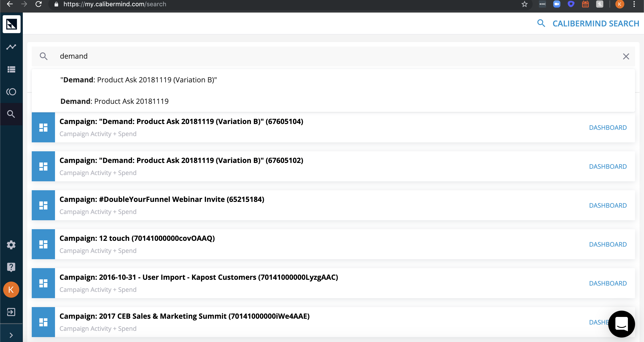Open dashboard icon for #DoubleYourFunnel Webinar Invite
The image size is (644, 342).
[43, 205]
